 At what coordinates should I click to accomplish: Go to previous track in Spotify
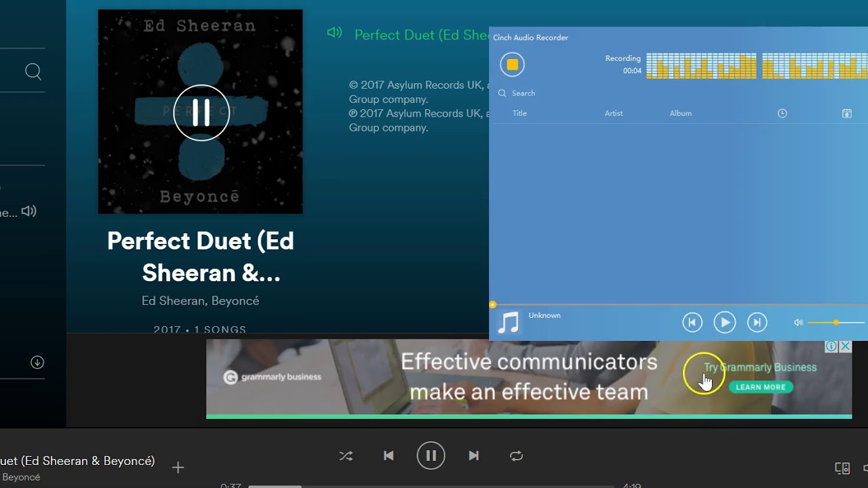pos(389,455)
